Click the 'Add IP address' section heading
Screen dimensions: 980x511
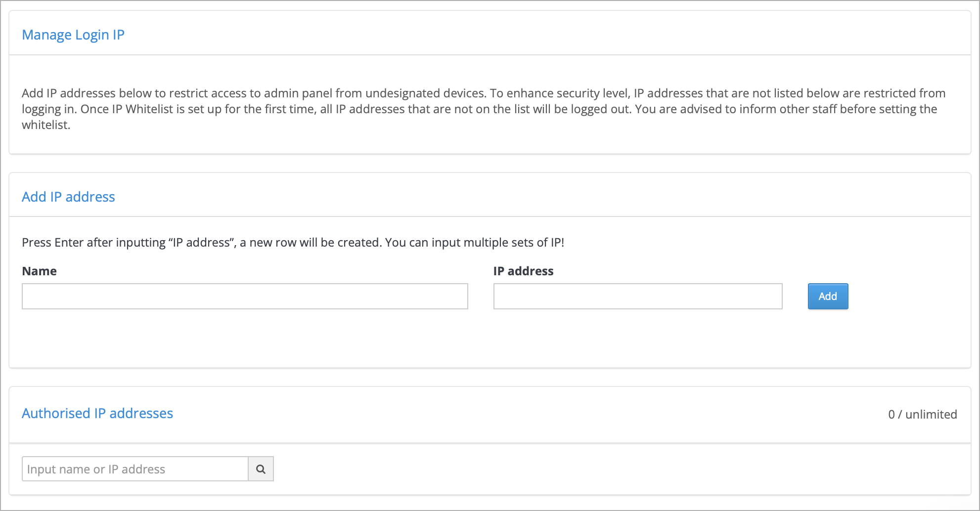68,197
